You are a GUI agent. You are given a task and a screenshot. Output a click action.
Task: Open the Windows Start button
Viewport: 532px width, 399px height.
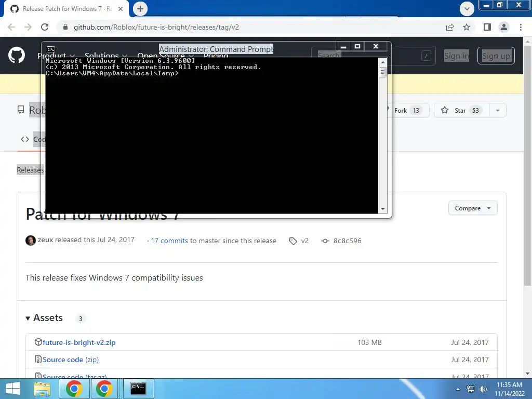pyautogui.click(x=13, y=389)
